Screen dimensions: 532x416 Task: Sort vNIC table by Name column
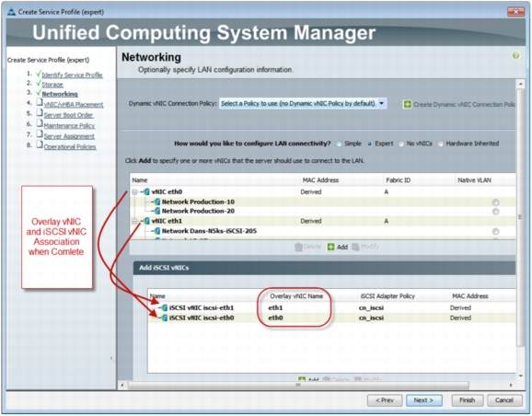(214, 180)
